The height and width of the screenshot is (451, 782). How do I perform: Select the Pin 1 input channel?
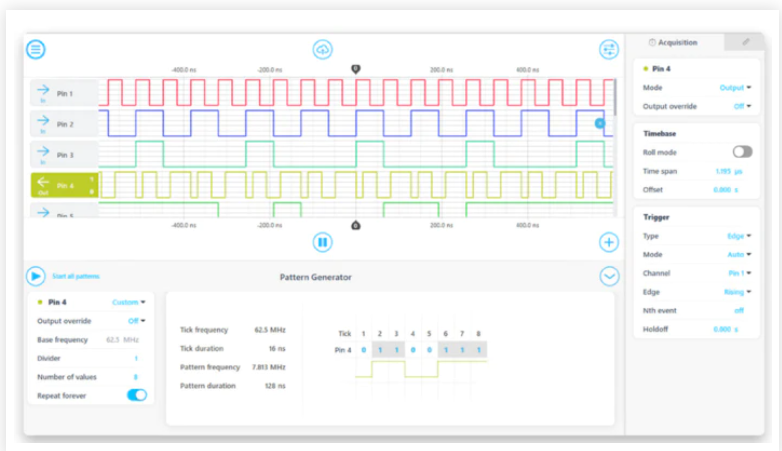click(64, 93)
